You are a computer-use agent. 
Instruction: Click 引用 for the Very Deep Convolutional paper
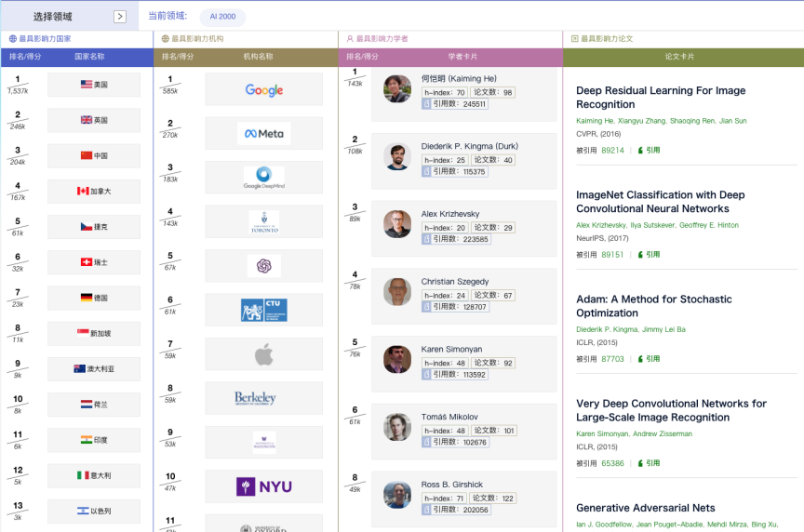pyautogui.click(x=650, y=463)
